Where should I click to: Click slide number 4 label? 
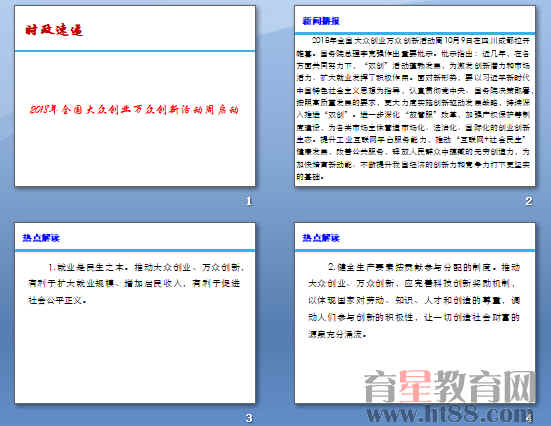pyautogui.click(x=530, y=418)
